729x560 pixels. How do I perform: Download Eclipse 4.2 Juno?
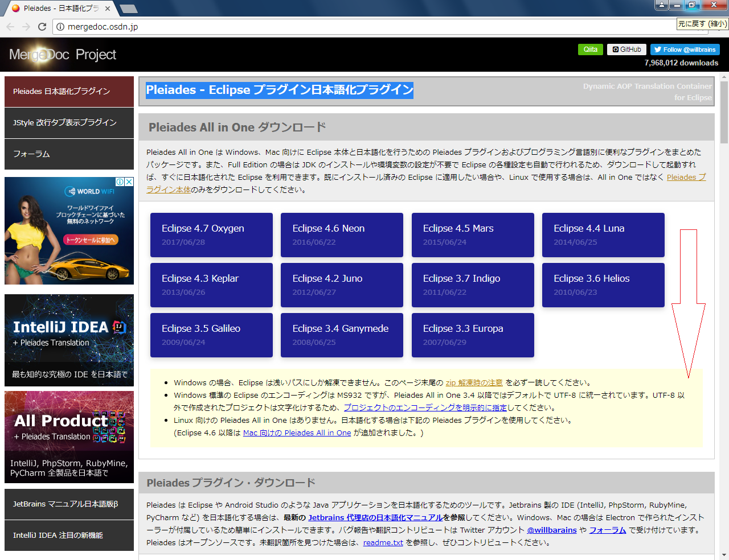point(342,285)
